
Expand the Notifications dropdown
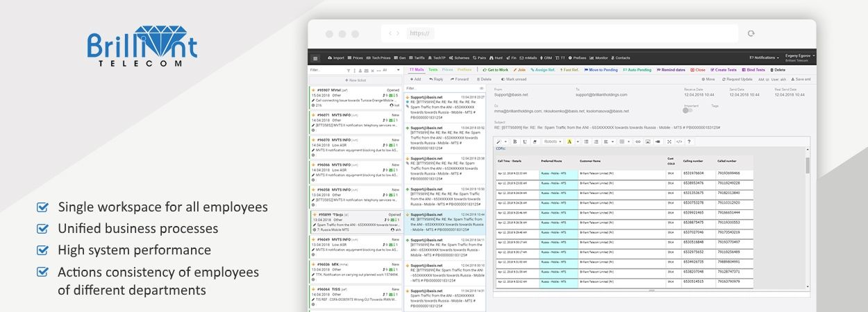[x=764, y=58]
